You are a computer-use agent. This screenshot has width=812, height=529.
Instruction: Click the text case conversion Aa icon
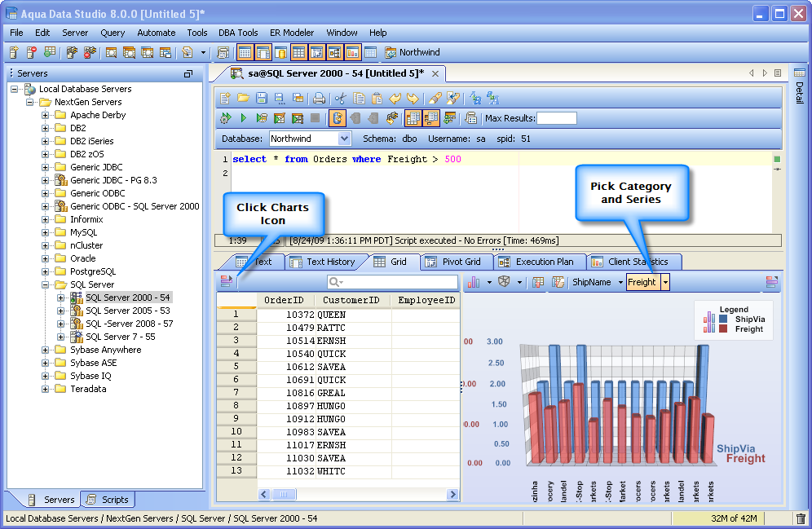point(475,99)
